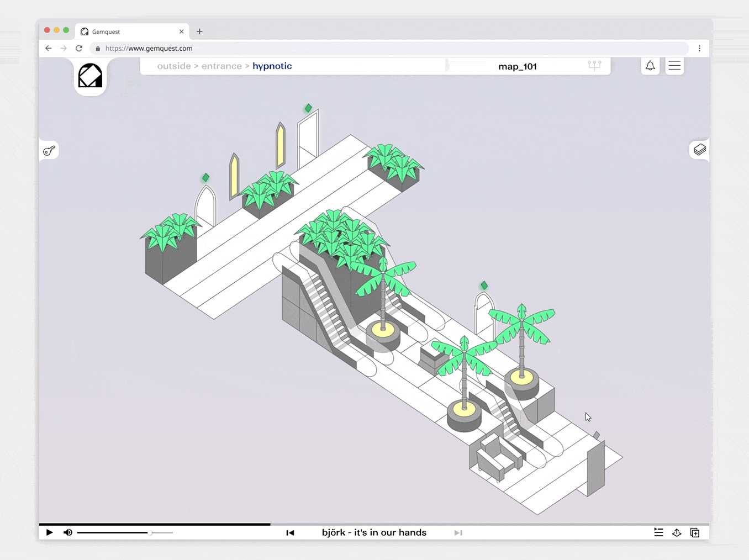
Task: Click the Gemquest logo icon
Action: (90, 76)
